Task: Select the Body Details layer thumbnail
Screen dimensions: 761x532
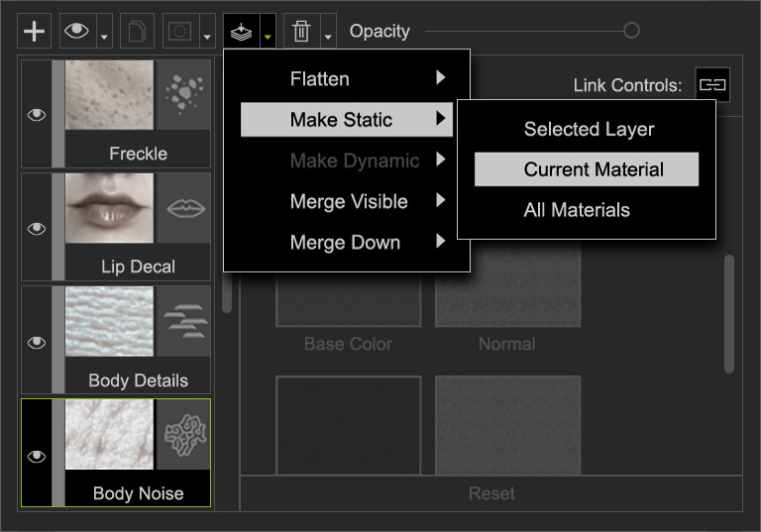Action: pyautogui.click(x=109, y=322)
